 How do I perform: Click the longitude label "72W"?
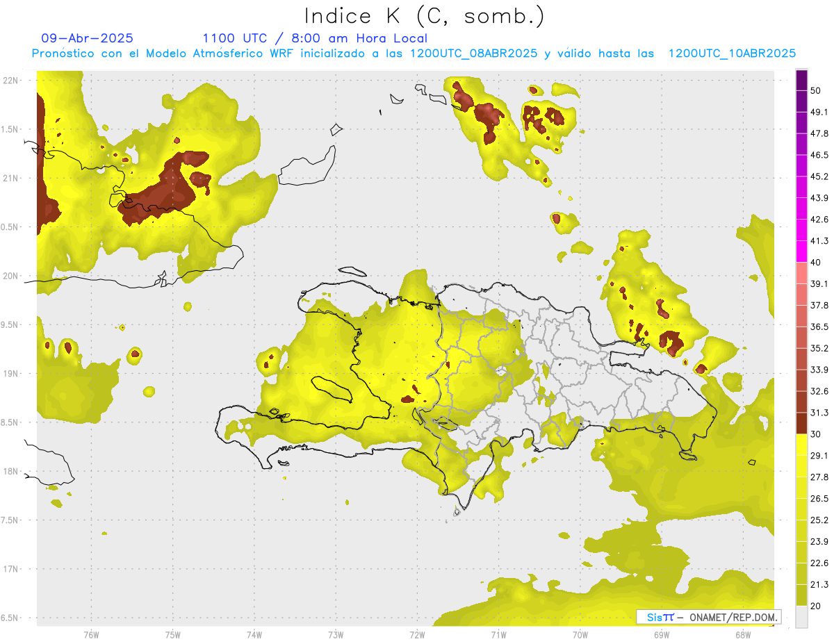click(417, 635)
